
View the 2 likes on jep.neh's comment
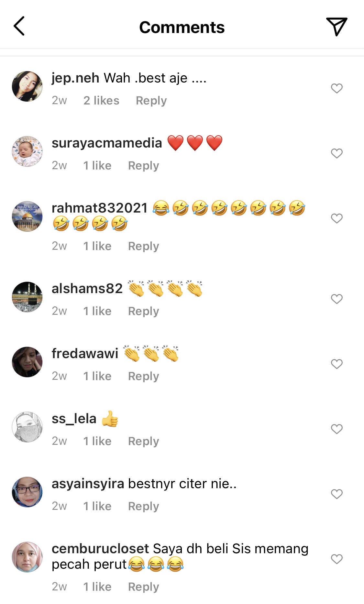[101, 101]
